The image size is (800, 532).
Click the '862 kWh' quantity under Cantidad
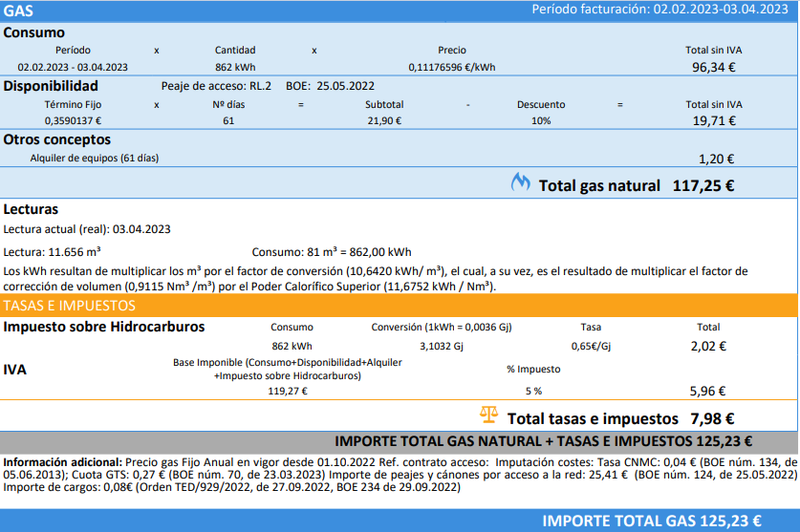click(x=235, y=67)
